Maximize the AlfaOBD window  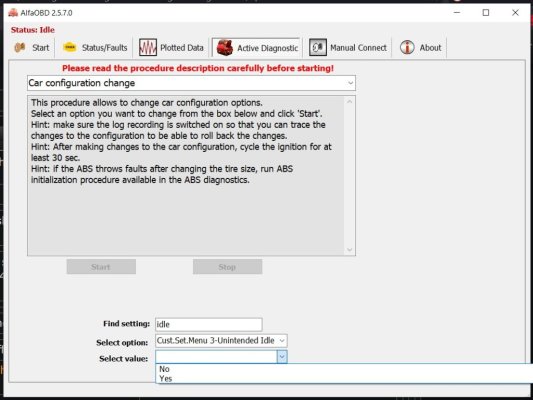point(486,13)
